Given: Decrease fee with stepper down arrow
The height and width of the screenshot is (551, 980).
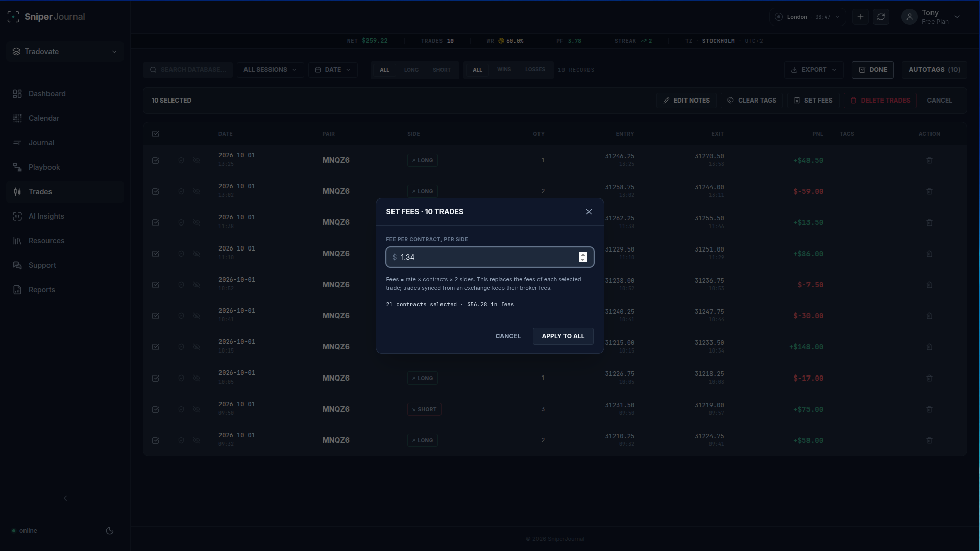Looking at the screenshot, I should (583, 260).
